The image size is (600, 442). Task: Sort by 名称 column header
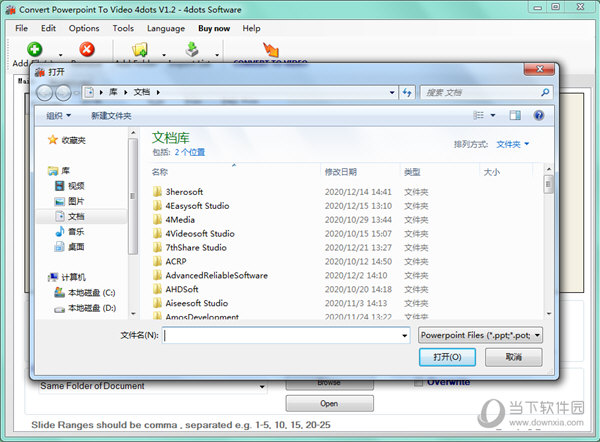160,172
